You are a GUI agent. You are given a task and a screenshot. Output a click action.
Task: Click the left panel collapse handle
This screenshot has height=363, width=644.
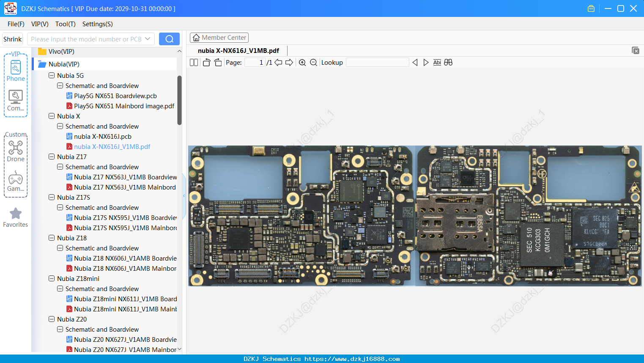[x=184, y=196]
